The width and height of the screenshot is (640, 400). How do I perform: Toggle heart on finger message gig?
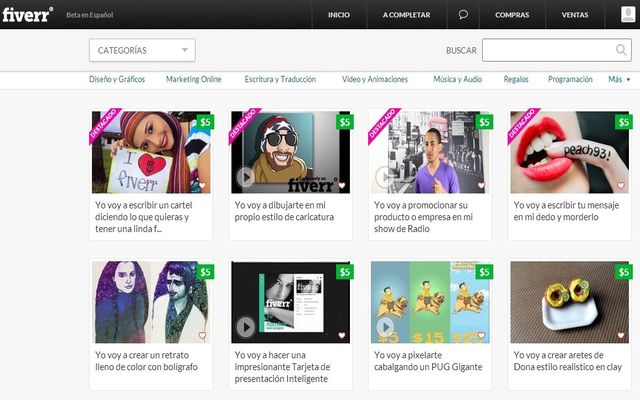tap(621, 185)
